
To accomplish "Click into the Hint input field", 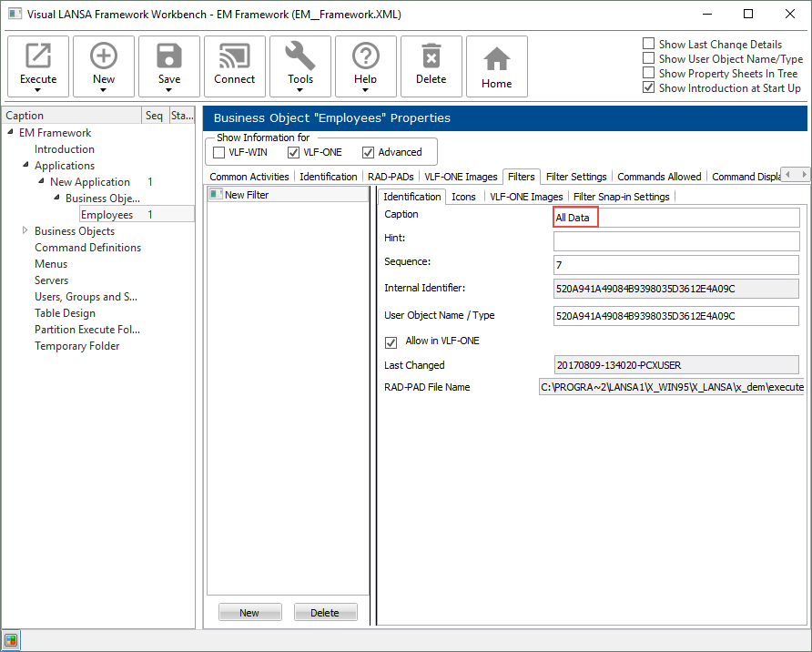I will pyautogui.click(x=675, y=241).
